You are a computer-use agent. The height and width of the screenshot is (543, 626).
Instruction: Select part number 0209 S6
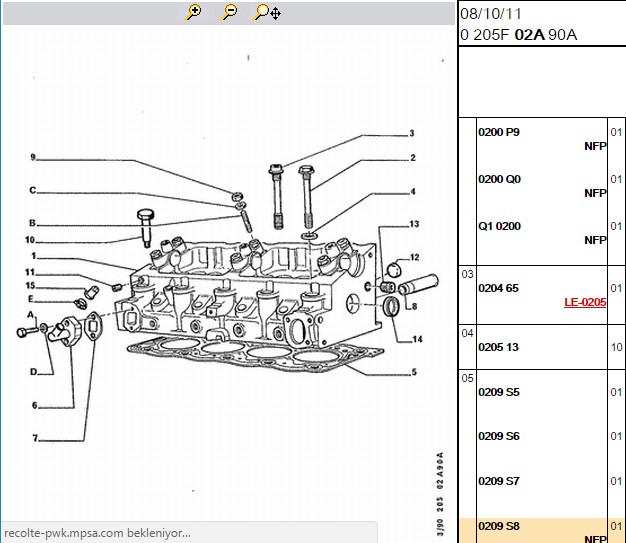tap(499, 436)
